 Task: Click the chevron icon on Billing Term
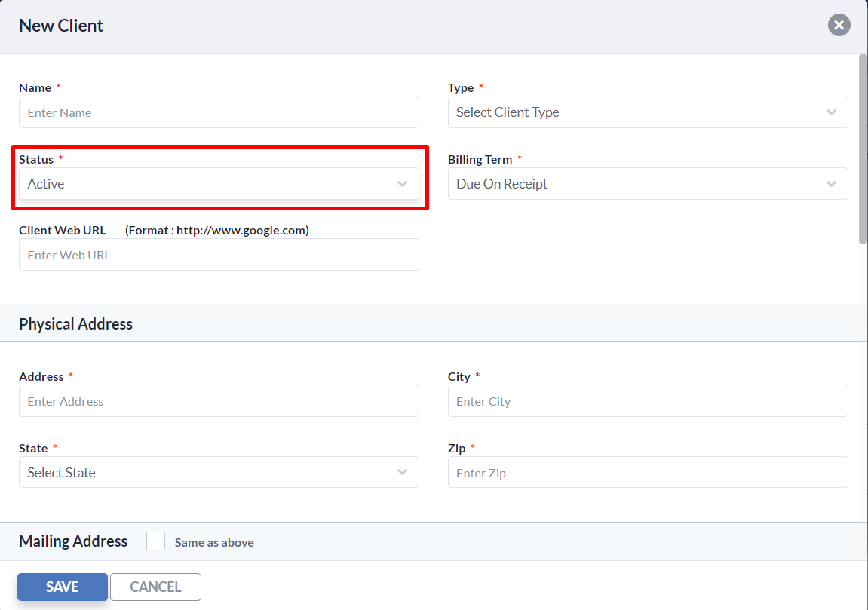(831, 183)
